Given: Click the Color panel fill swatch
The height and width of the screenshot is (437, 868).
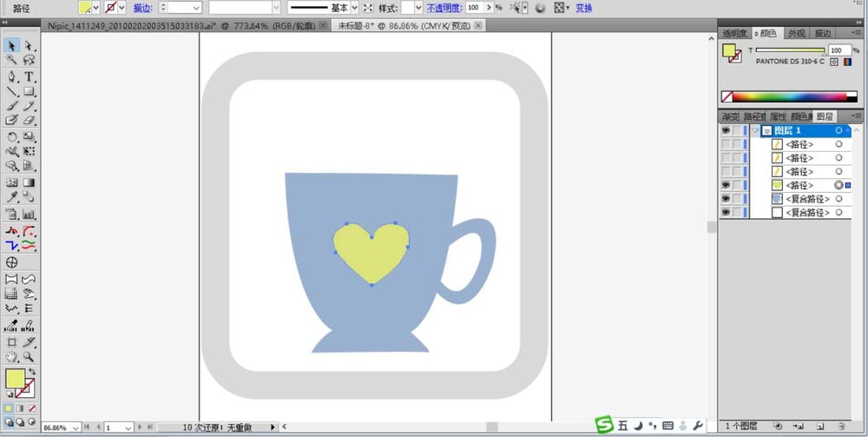Looking at the screenshot, I should [730, 51].
